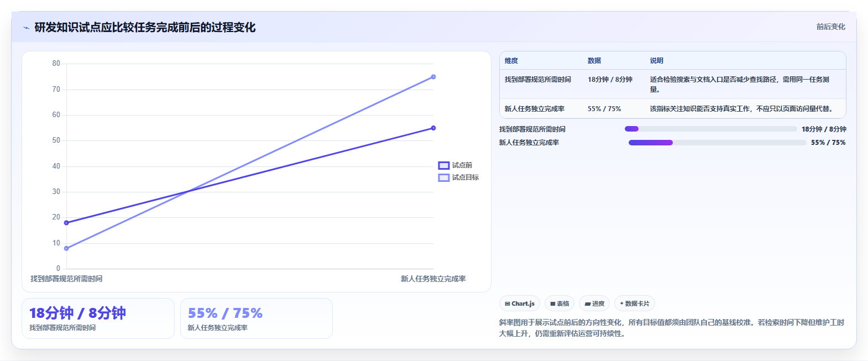Click the 进度 tag icon
868x361 pixels.
[x=588, y=304]
